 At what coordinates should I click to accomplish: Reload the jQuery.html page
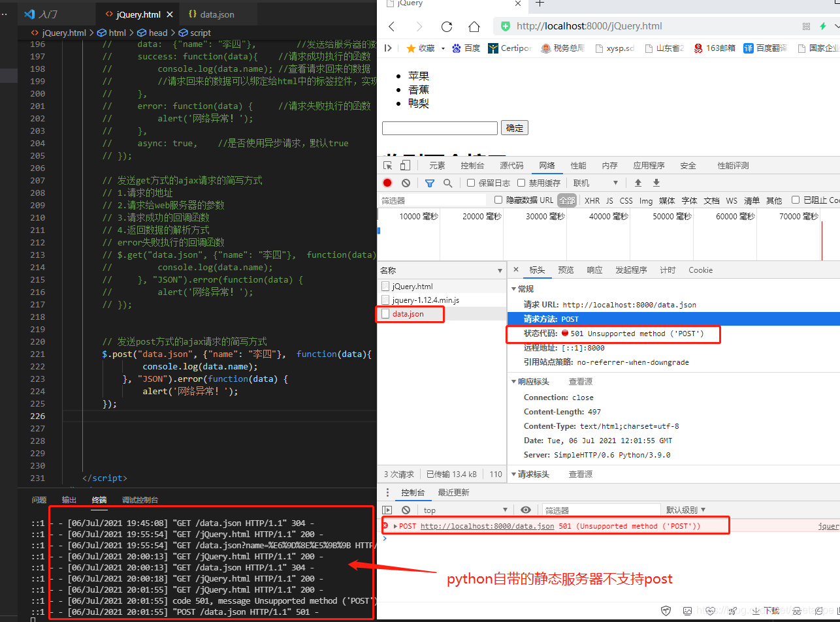click(x=447, y=26)
